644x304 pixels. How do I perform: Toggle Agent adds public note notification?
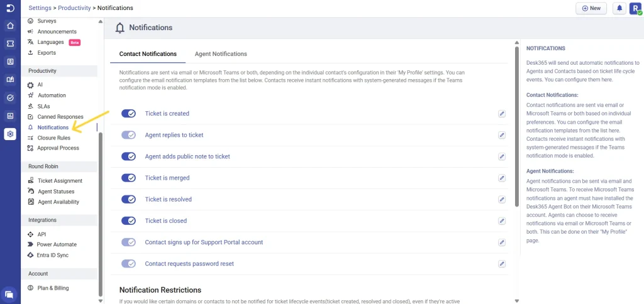(x=128, y=156)
